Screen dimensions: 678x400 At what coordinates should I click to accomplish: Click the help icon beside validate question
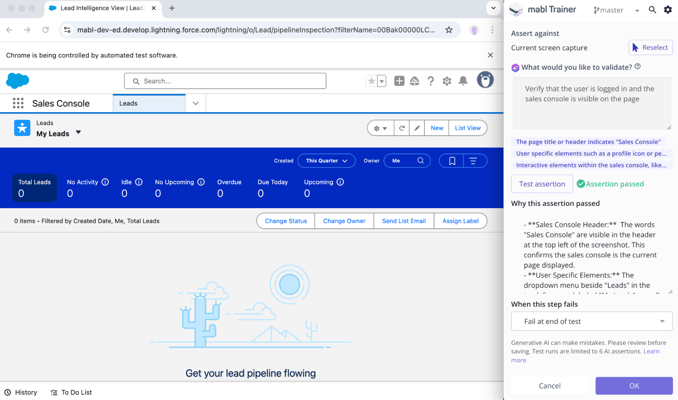[x=638, y=67]
